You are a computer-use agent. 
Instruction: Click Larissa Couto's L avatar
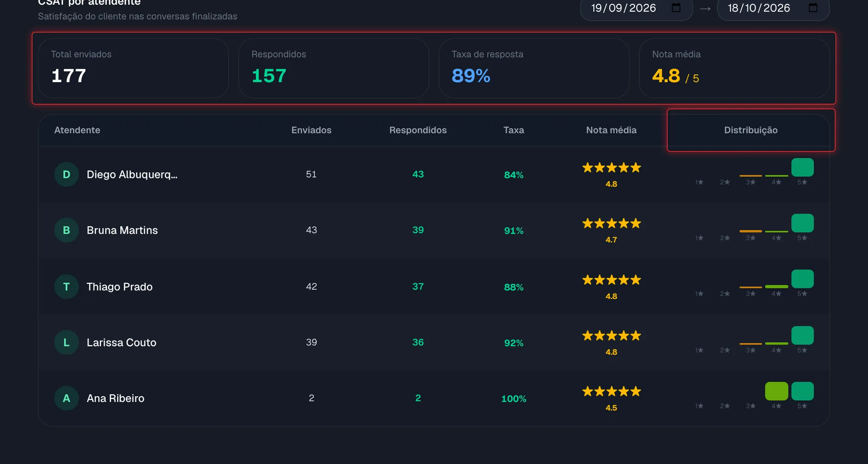(66, 342)
